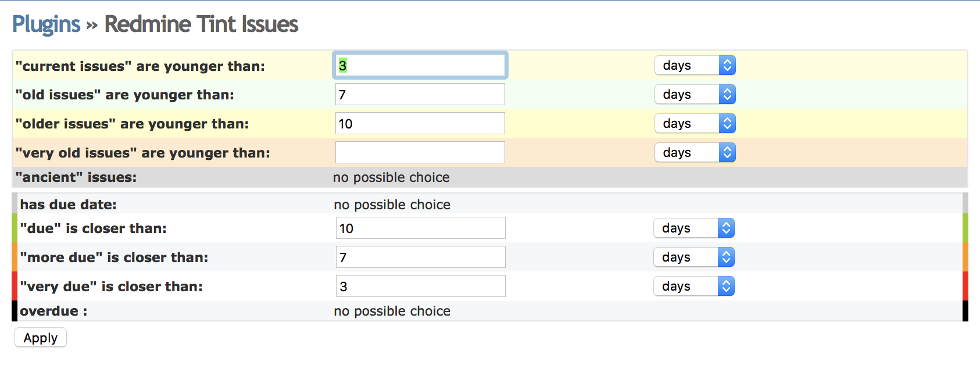Image resolution: width=980 pixels, height=372 pixels.
Task: Open units dropdown for "very old issues"
Action: pos(695,152)
